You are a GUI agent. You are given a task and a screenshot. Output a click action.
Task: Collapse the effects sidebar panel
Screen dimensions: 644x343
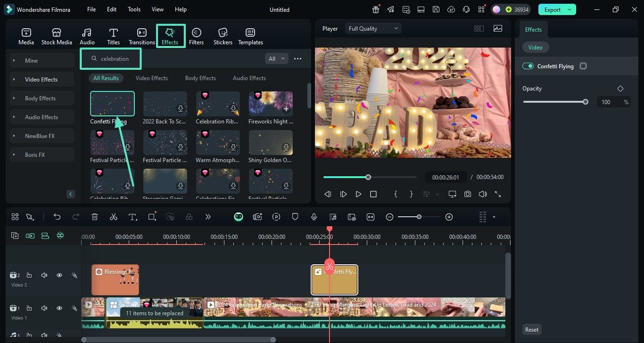(71, 194)
